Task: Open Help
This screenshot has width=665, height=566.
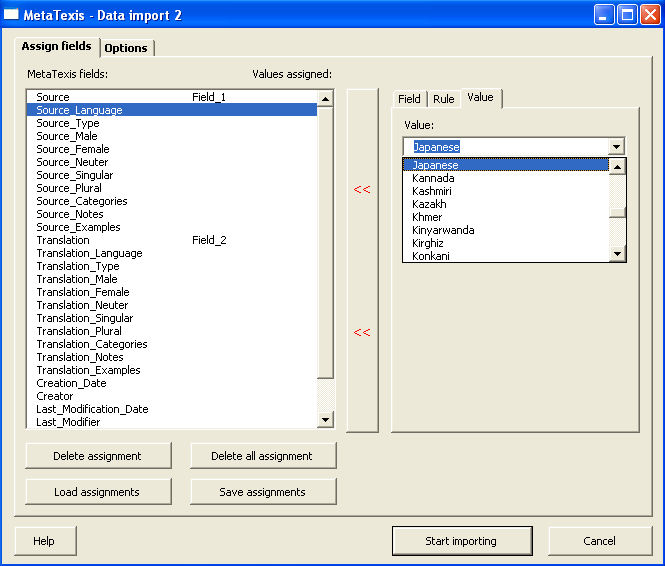Action: click(x=45, y=541)
